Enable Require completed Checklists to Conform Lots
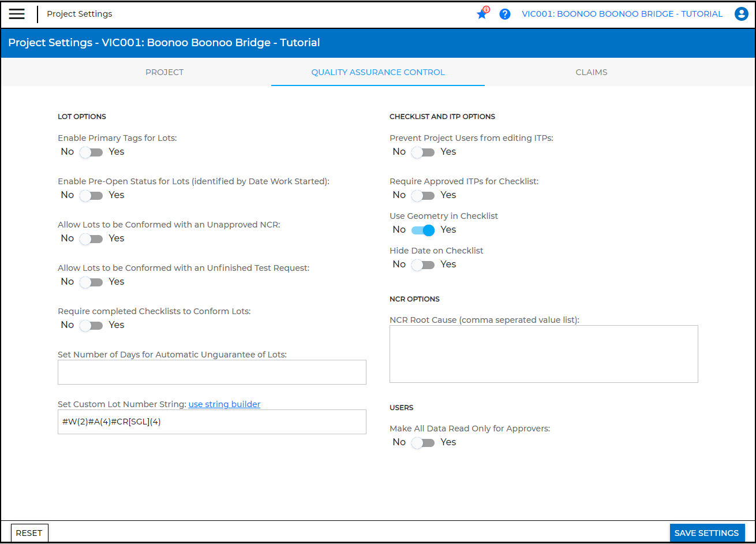The height and width of the screenshot is (544, 756). tap(91, 326)
